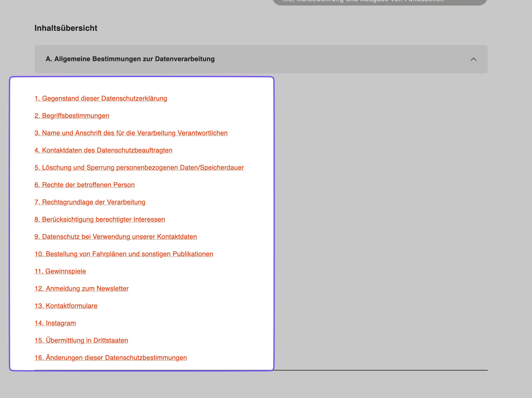Image resolution: width=532 pixels, height=398 pixels.
Task: Open Name und Anschrift des Verantwortlichen
Action: pyautogui.click(x=131, y=133)
